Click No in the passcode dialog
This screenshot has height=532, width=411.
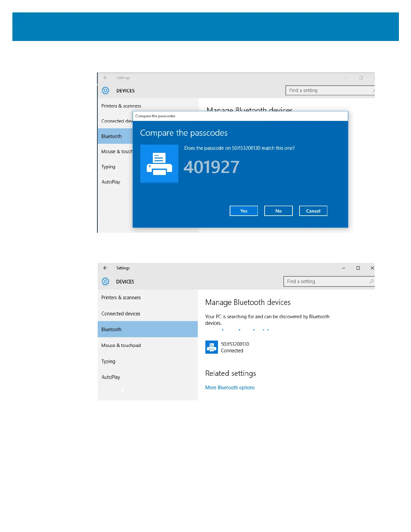pos(278,211)
